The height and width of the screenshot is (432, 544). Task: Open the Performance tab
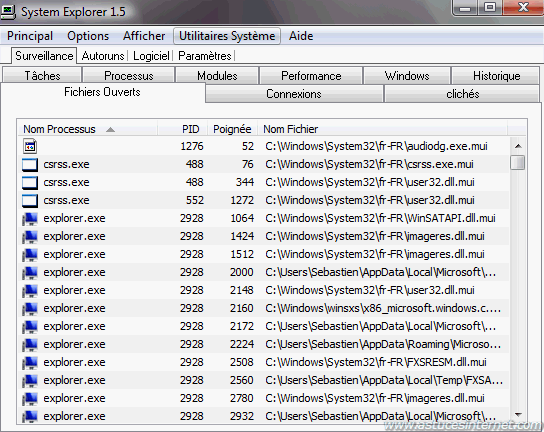[311, 76]
